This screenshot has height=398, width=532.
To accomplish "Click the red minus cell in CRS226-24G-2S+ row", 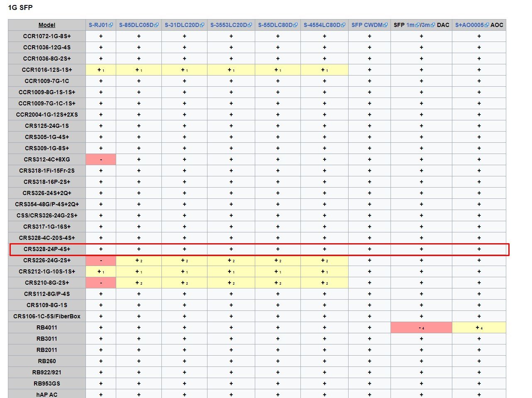I will 101,260.
